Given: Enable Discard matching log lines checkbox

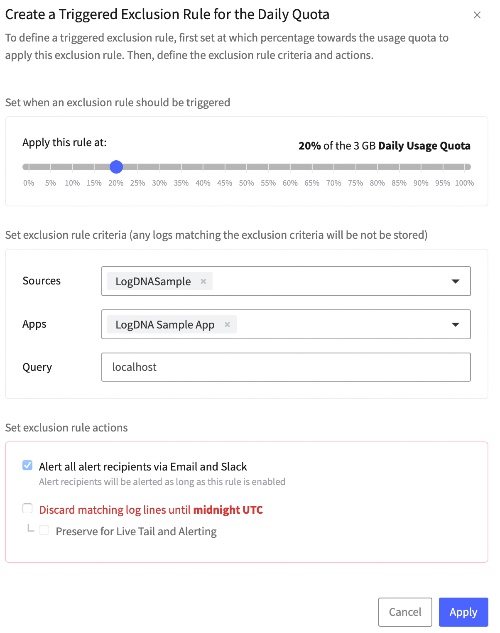Looking at the screenshot, I should pyautogui.click(x=27, y=508).
